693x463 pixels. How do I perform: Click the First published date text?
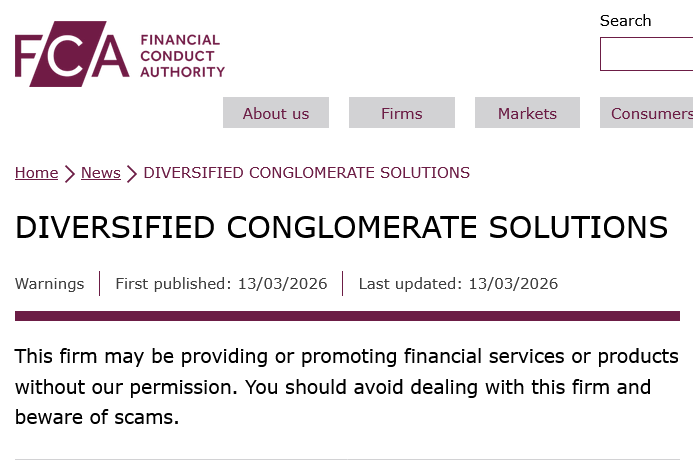pos(221,284)
